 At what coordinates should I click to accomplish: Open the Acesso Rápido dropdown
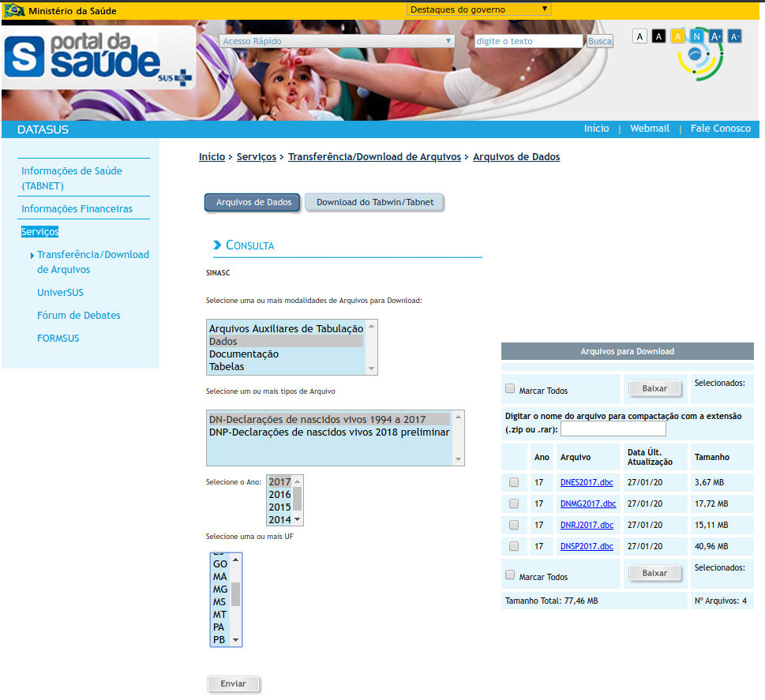point(336,42)
